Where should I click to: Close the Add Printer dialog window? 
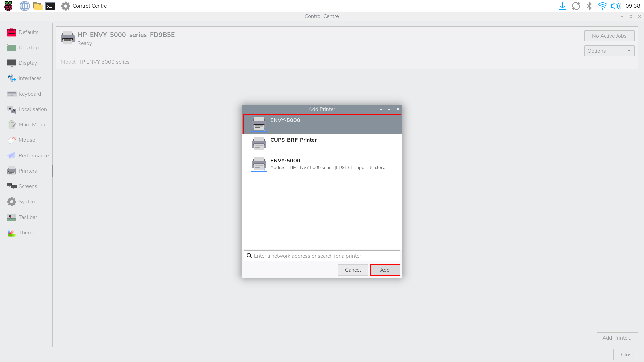coord(398,109)
